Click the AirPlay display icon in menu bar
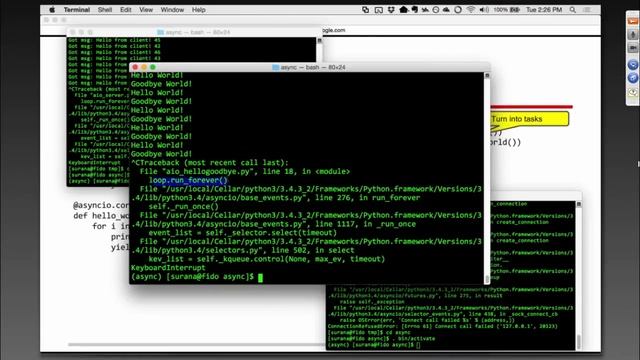Viewport: 640px width, 360px height. 378,10
